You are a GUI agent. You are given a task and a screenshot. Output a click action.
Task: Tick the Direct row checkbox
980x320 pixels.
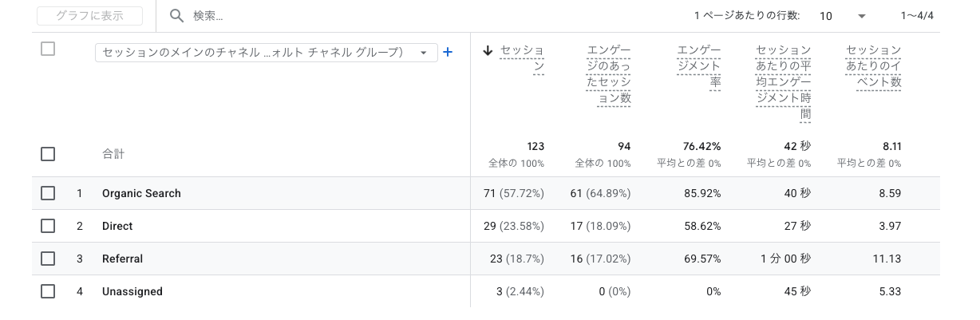coord(48,226)
